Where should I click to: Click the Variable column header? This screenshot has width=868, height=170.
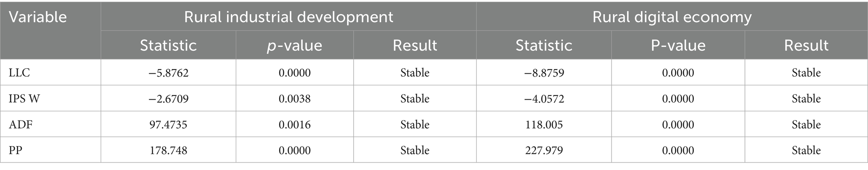[x=38, y=17]
